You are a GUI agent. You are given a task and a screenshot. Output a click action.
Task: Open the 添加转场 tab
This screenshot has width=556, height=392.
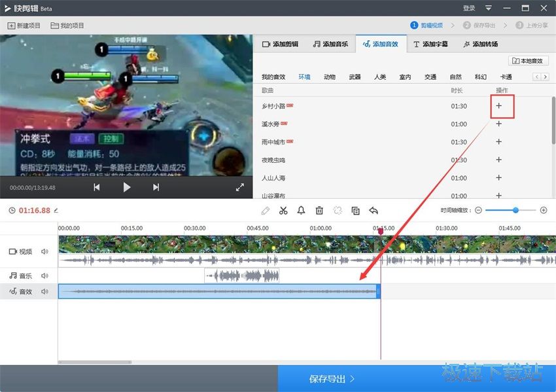click(x=481, y=44)
